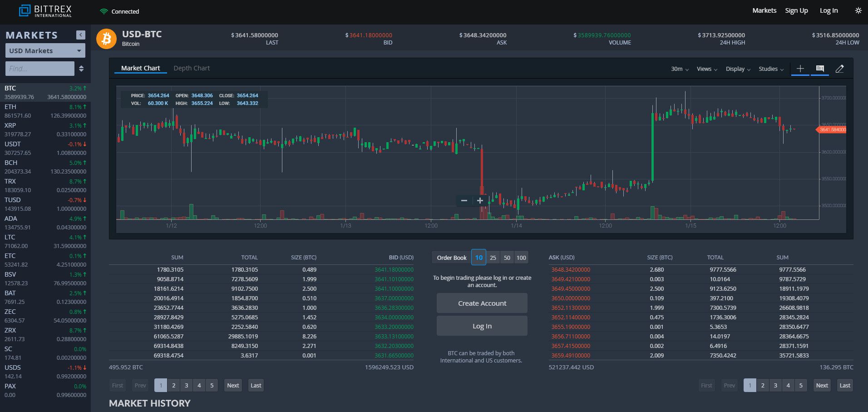
Task: Zoom in the chart with plus
Action: (480, 200)
